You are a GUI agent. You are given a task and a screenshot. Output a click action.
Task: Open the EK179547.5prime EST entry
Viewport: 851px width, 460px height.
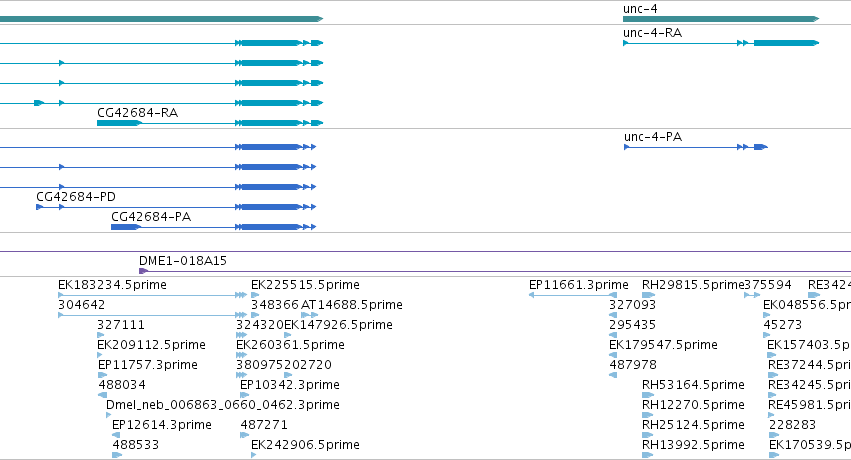point(663,345)
